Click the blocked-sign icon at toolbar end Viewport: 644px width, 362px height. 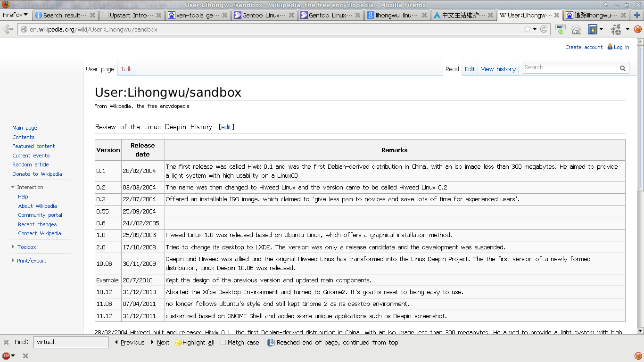coord(638,29)
